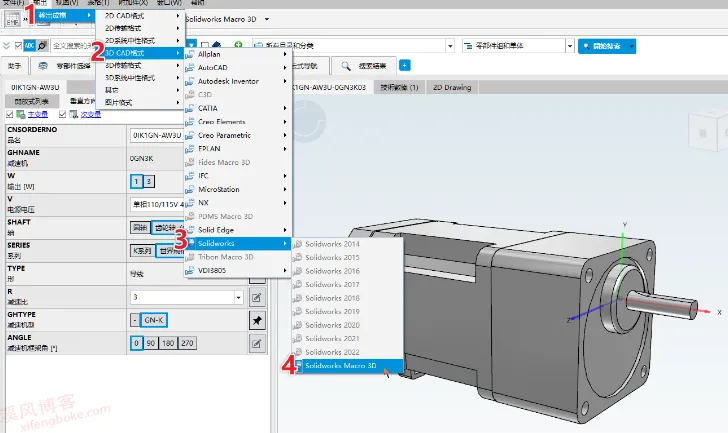Screen dimensions: 728x433
Task: Open the 图片格式 submenu
Action: (141, 102)
